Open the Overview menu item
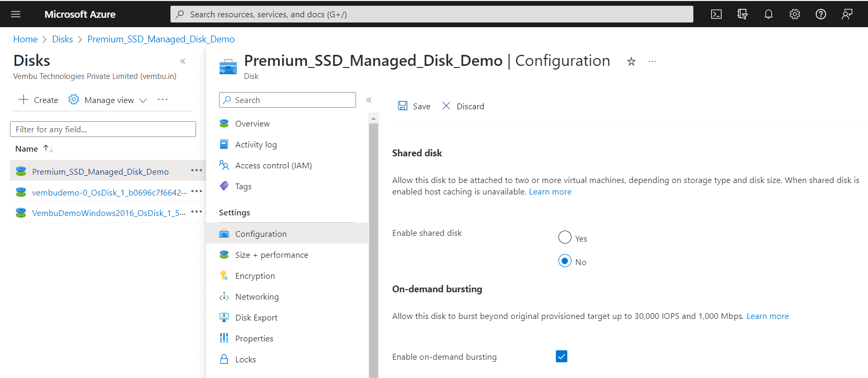Image resolution: width=868 pixels, height=378 pixels. [x=287, y=123]
